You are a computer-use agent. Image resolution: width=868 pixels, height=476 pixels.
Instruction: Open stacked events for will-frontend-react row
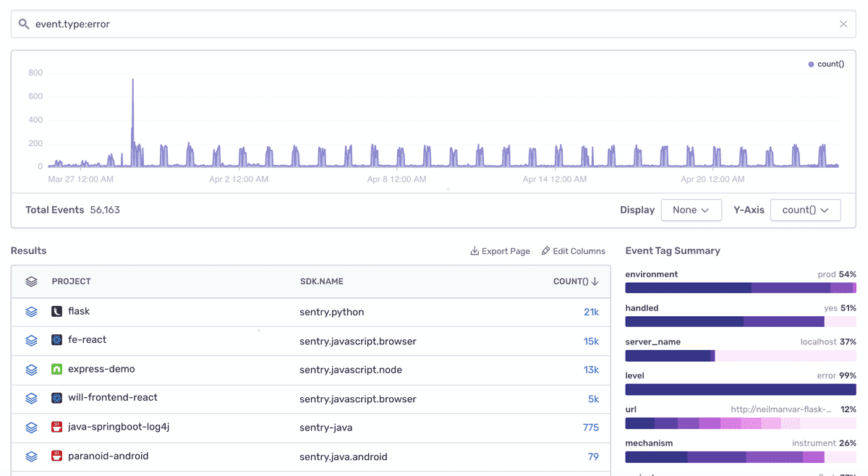click(x=31, y=398)
